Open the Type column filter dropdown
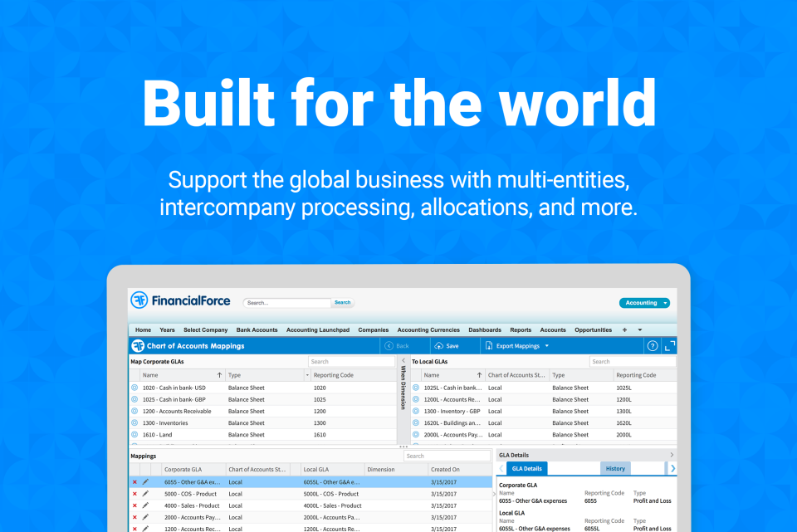 pos(307,374)
